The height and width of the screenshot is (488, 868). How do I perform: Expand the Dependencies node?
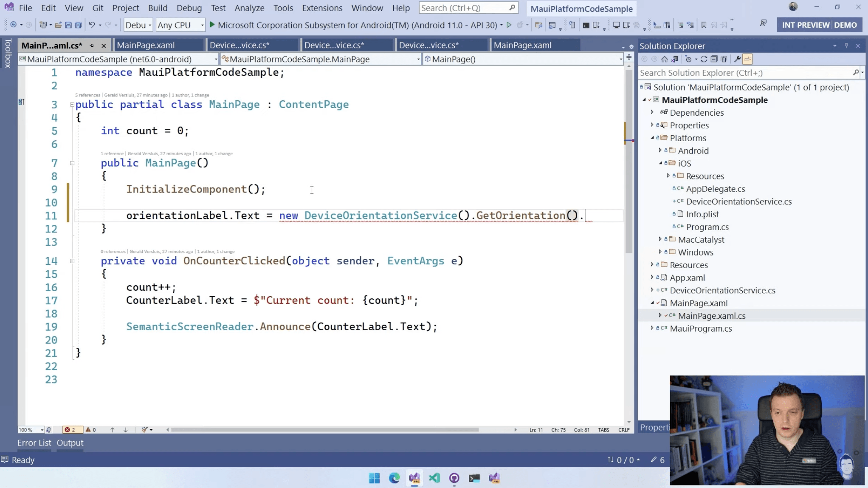[652, 112]
